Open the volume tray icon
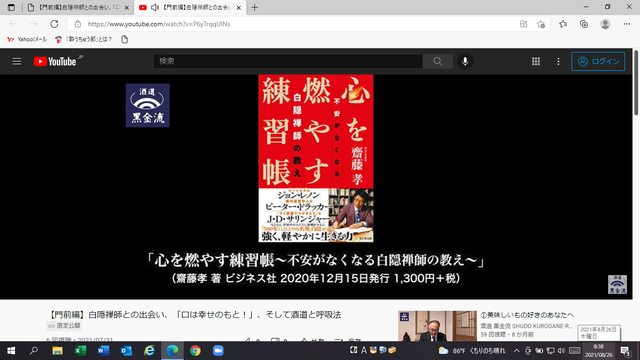The height and width of the screenshot is (360, 640). 562,351
